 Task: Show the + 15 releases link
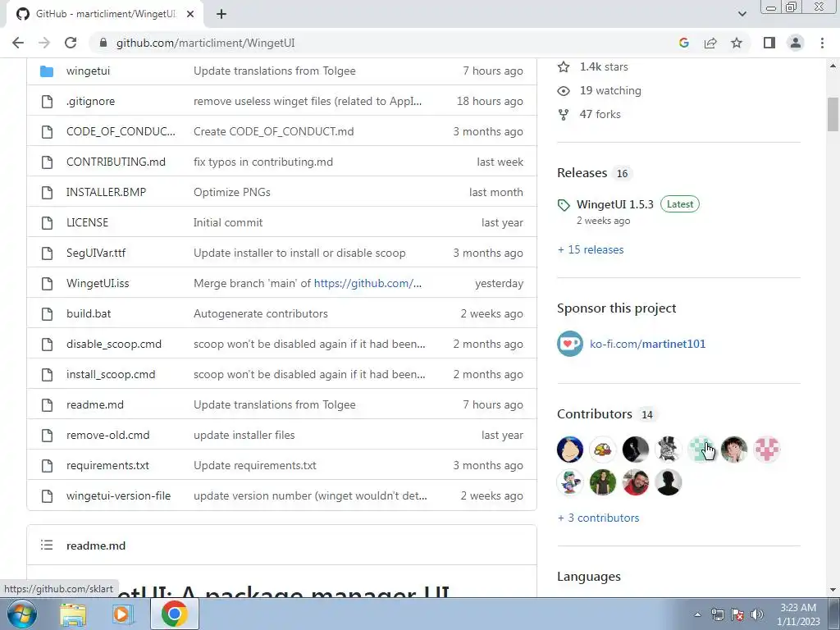[591, 249]
